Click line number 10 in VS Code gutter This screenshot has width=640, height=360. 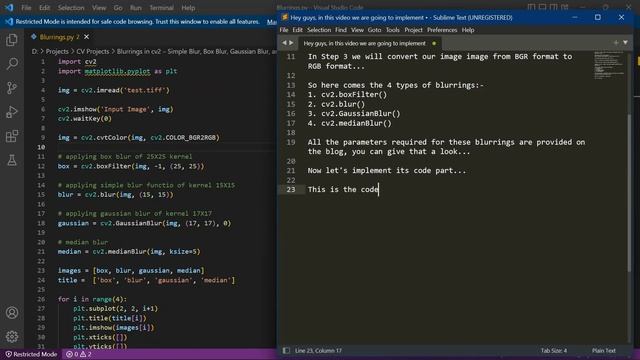pyautogui.click(x=41, y=147)
